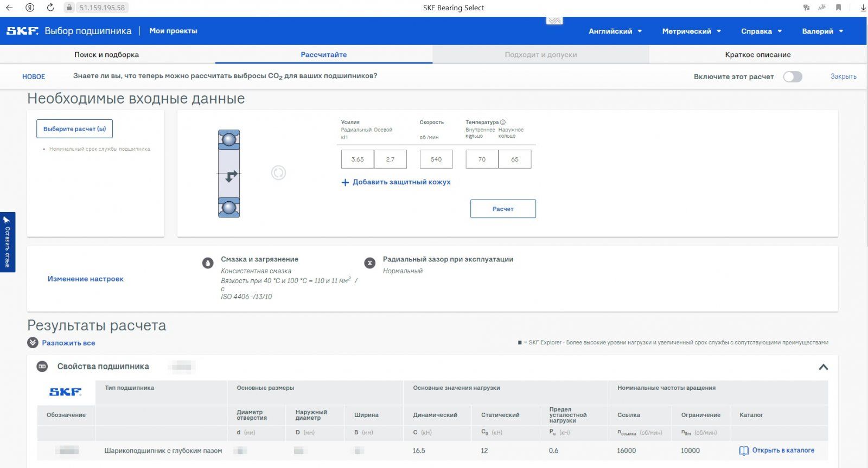Click the axial force field showing 2.7
The height and width of the screenshot is (468, 868).
(x=391, y=159)
